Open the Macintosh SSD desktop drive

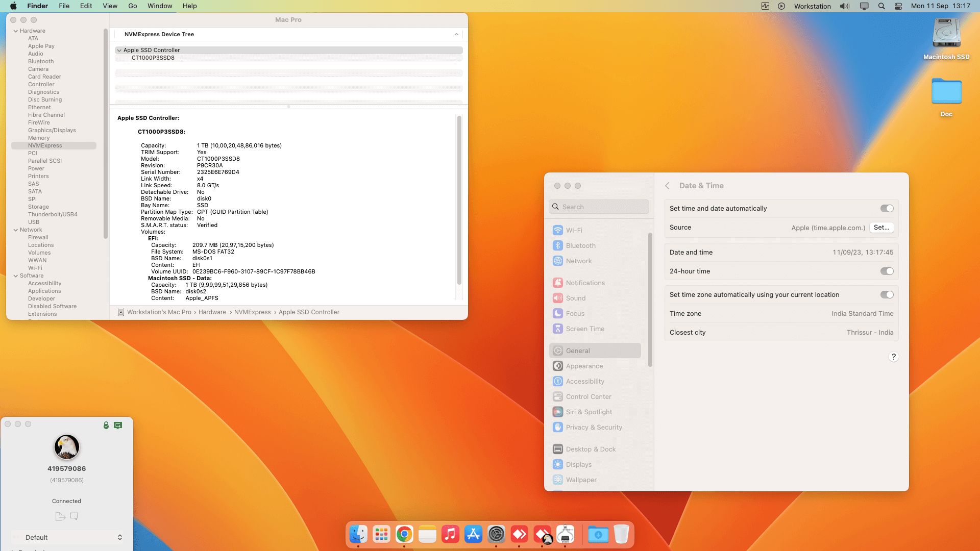point(946,34)
